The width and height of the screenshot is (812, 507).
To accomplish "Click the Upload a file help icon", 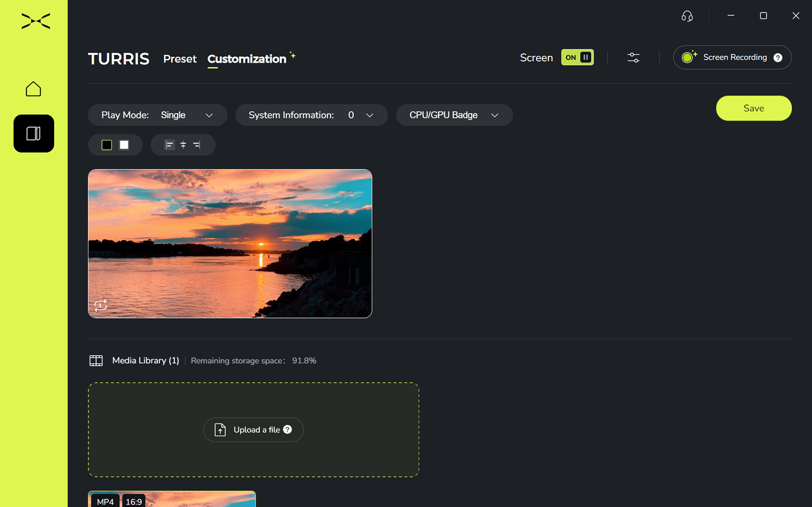I will point(288,429).
